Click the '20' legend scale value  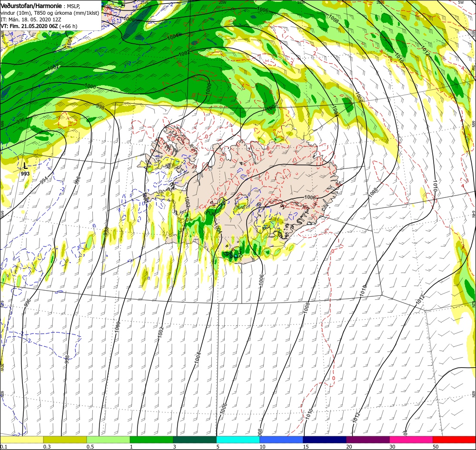(x=349, y=447)
